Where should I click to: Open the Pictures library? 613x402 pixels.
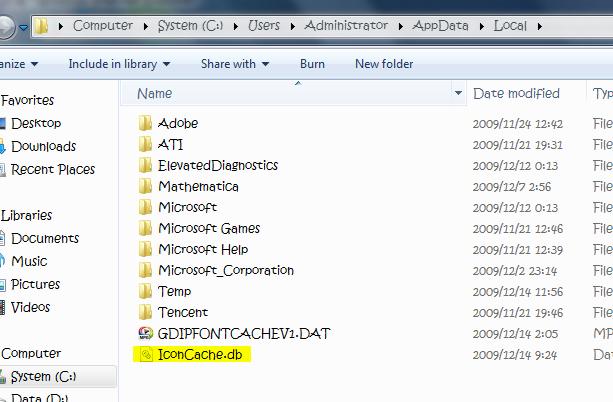pos(35,284)
